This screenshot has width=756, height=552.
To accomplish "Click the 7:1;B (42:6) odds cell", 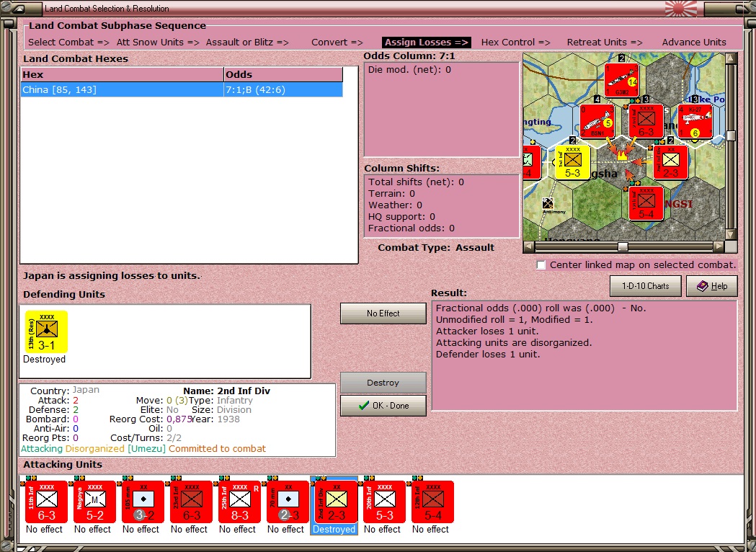I will tap(283, 90).
